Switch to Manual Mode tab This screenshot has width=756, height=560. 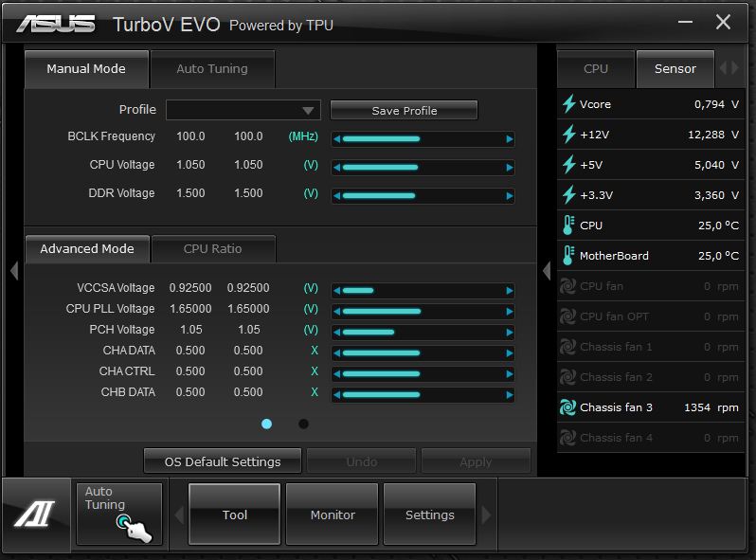coord(86,69)
